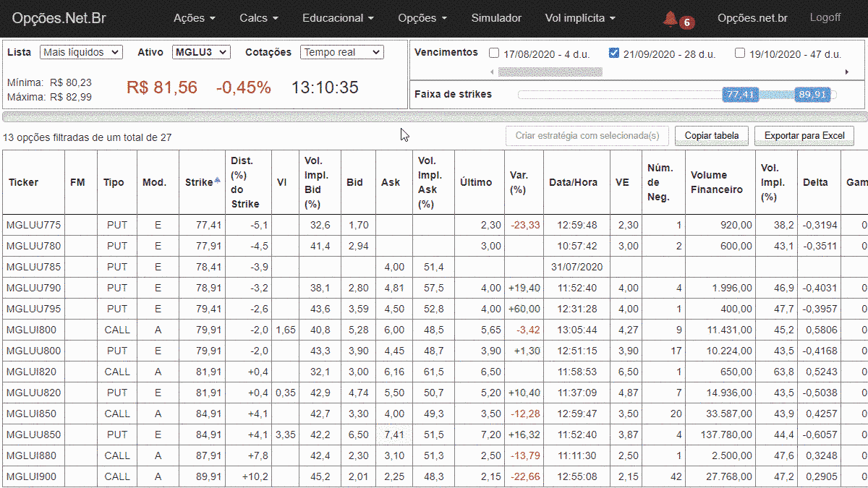This screenshot has height=488, width=868.
Task: Sort by the Ask column header
Action: (x=391, y=182)
